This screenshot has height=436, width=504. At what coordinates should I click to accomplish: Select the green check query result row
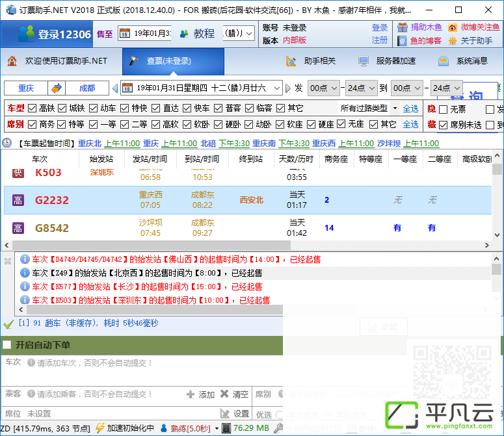click(x=141, y=324)
